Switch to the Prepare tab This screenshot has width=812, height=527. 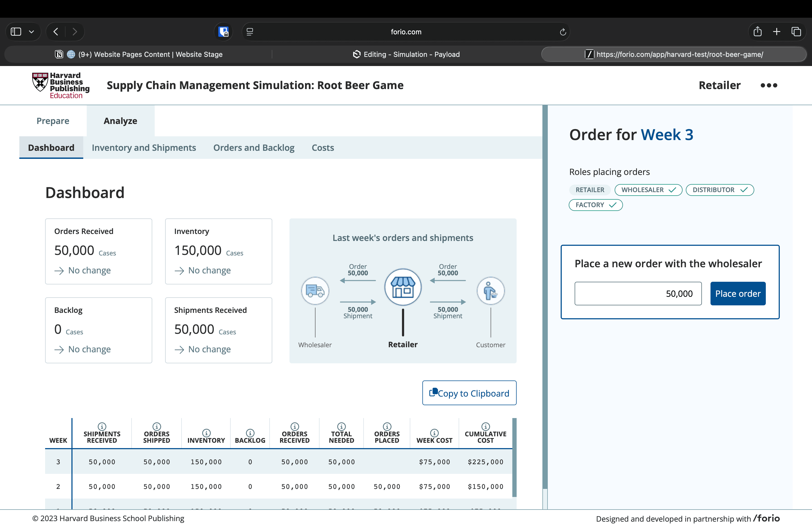(x=53, y=121)
